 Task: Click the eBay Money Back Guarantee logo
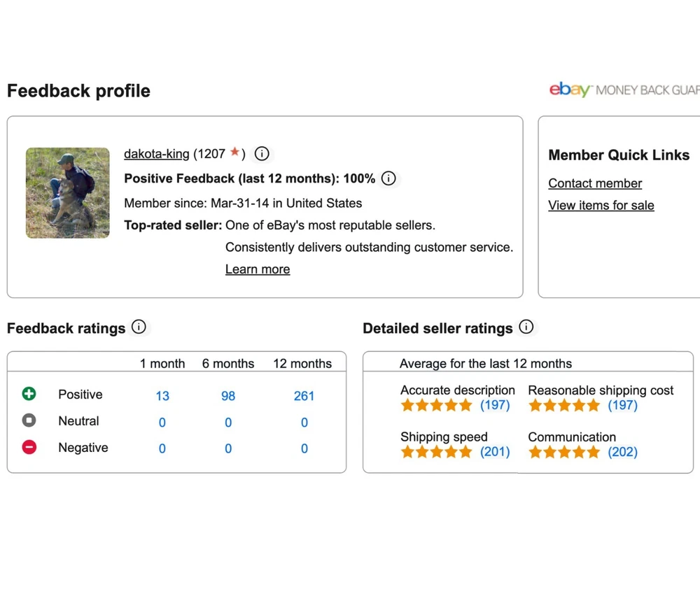click(x=623, y=90)
